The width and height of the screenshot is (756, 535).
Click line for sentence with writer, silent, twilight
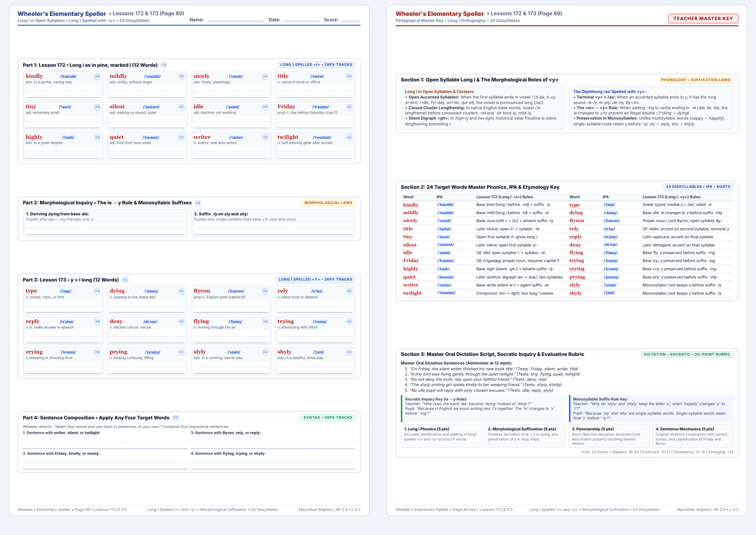pyautogui.click(x=105, y=443)
